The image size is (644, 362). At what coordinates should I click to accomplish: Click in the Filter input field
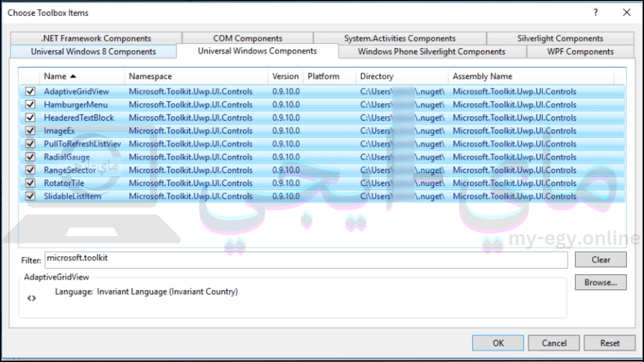point(306,260)
